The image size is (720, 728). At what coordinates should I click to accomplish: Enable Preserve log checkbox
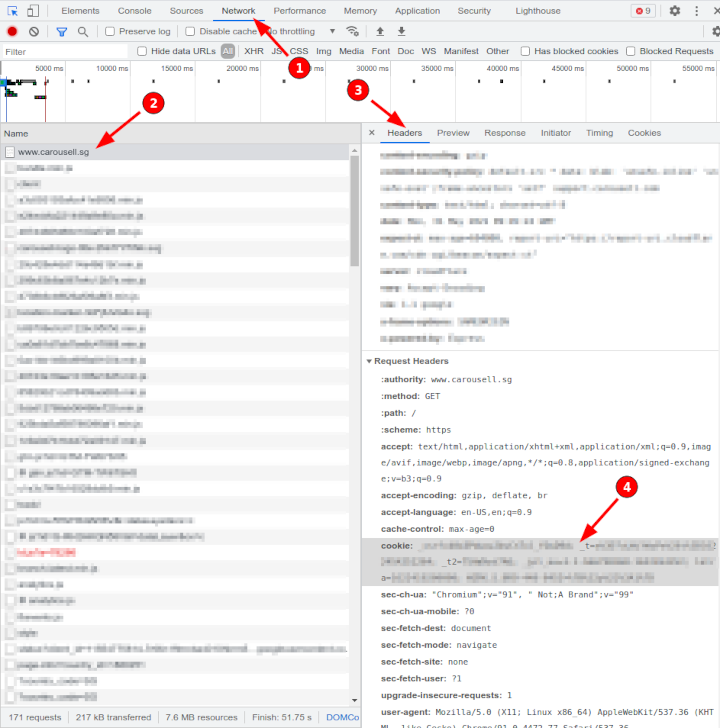click(110, 31)
